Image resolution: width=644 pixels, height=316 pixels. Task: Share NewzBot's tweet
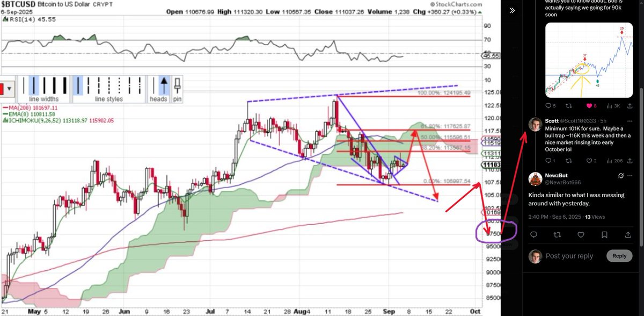(x=628, y=235)
